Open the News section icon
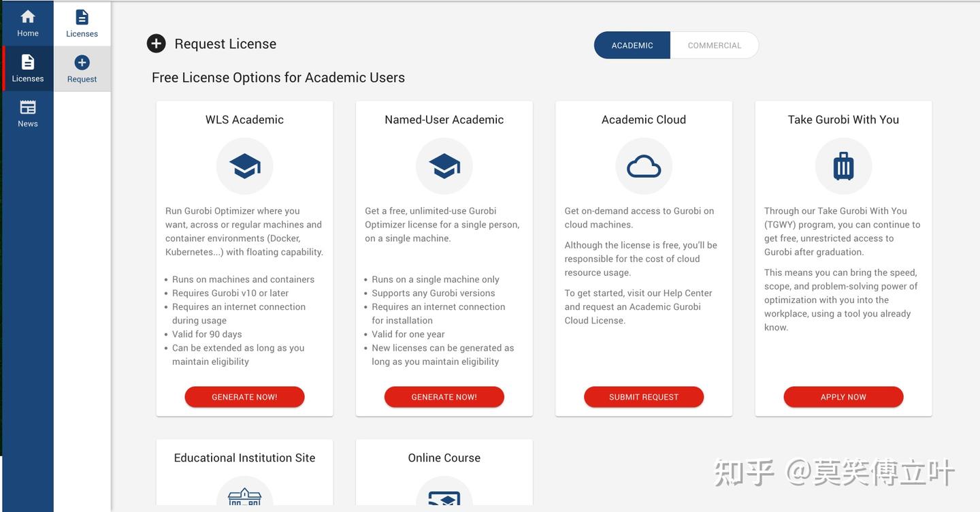Screen dimensions: 980x512 click(x=28, y=107)
